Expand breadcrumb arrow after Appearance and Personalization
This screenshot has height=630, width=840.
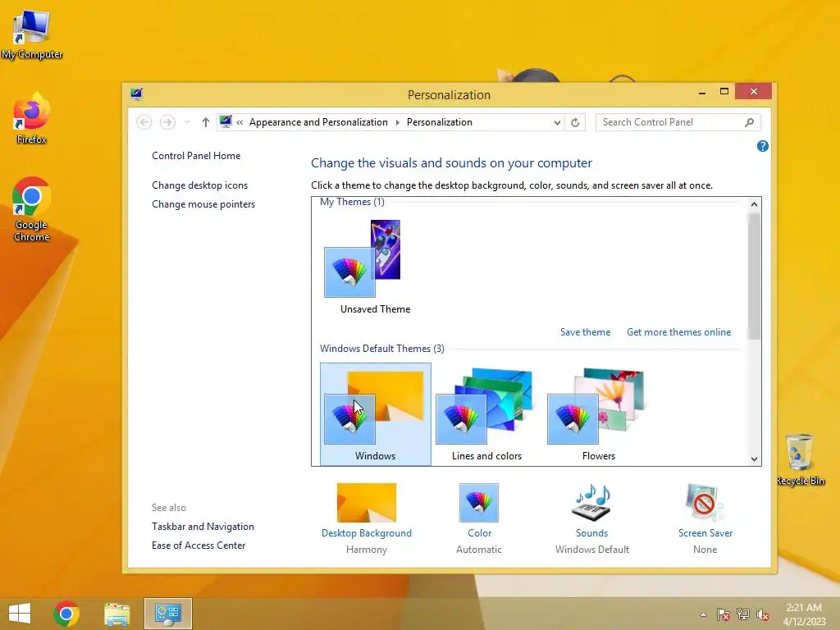pos(398,122)
